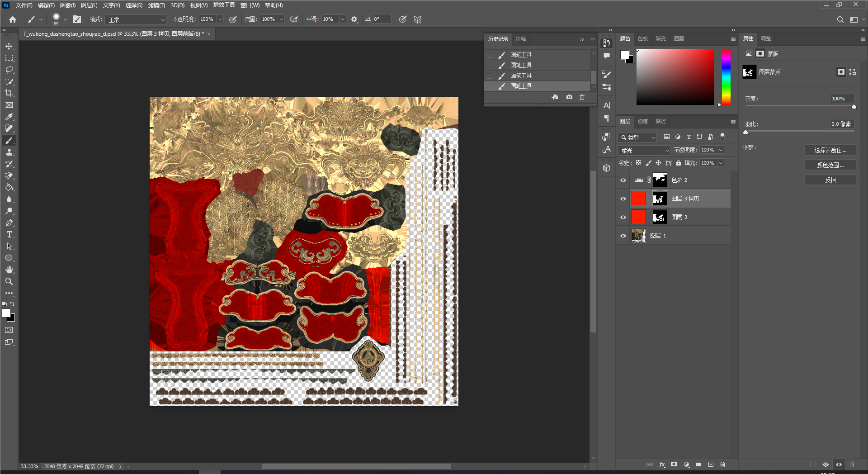Select the Horizontal Type tool
This screenshot has height=474, width=868.
coord(9,235)
